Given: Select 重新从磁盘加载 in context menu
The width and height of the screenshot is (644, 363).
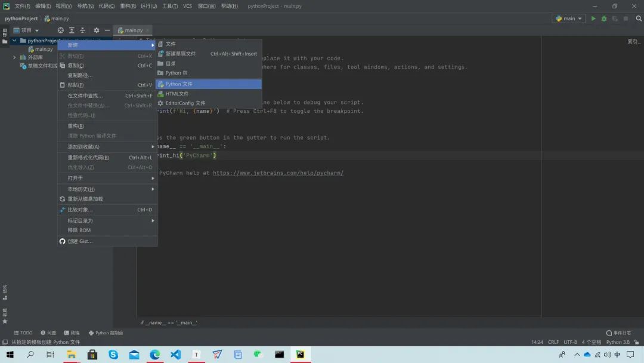Looking at the screenshot, I should tap(107, 199).
